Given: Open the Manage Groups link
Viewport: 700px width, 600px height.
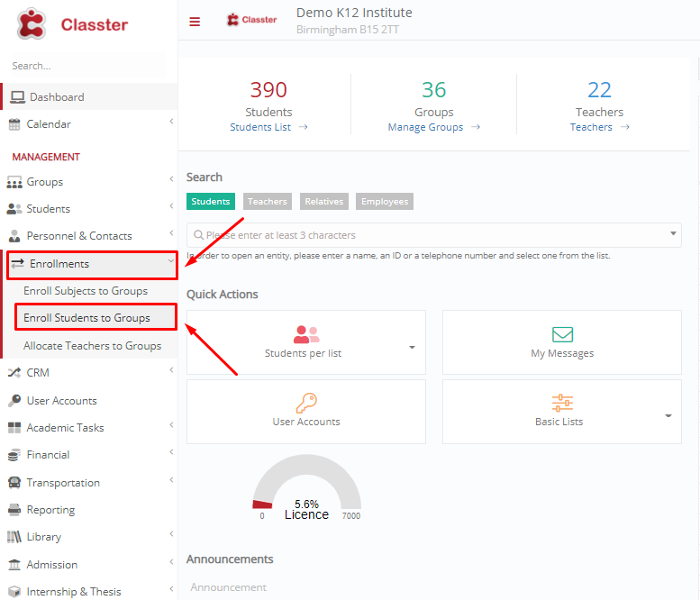Looking at the screenshot, I should (x=425, y=127).
